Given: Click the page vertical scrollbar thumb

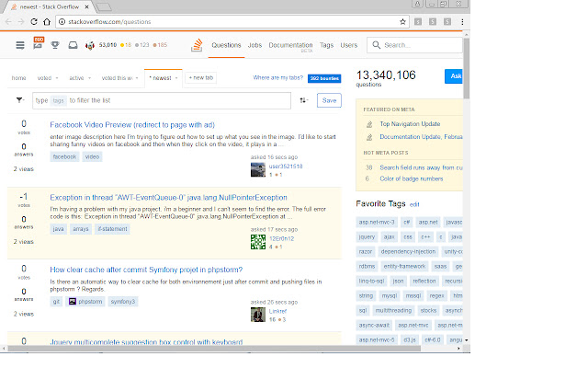Looking at the screenshot, I should tap(467, 68).
